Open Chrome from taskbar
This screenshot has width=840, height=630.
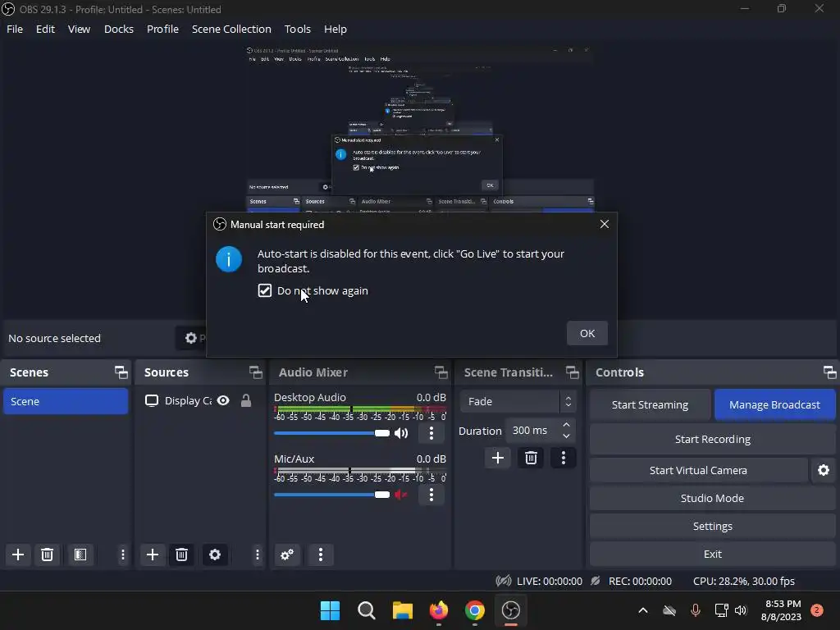click(x=475, y=610)
